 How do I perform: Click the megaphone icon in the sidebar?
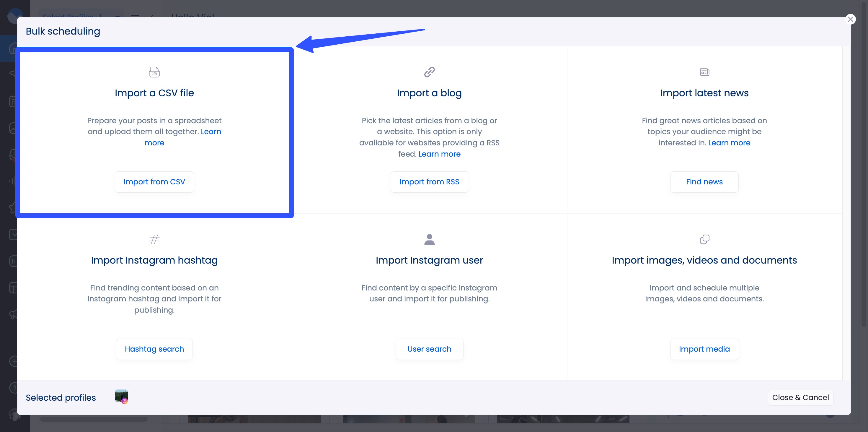[x=12, y=314]
